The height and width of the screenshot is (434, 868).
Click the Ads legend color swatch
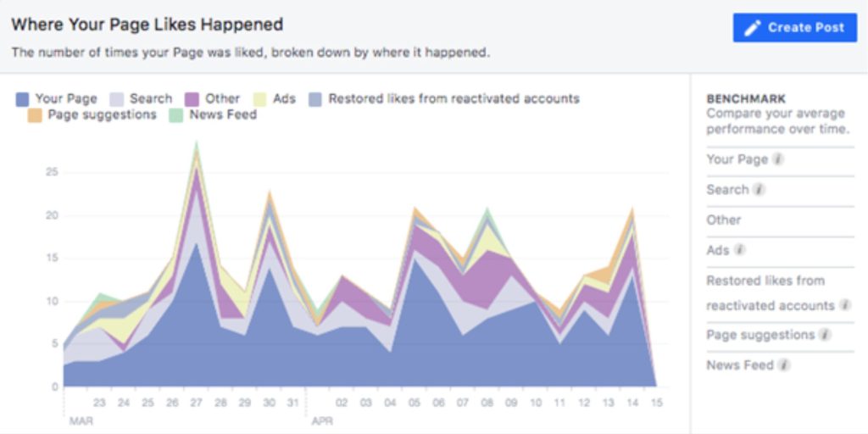coord(261,99)
